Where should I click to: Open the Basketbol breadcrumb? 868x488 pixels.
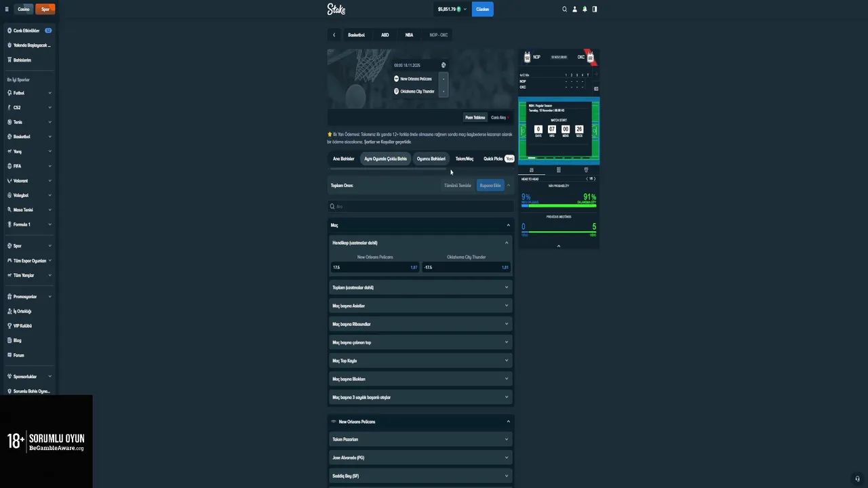tap(356, 35)
